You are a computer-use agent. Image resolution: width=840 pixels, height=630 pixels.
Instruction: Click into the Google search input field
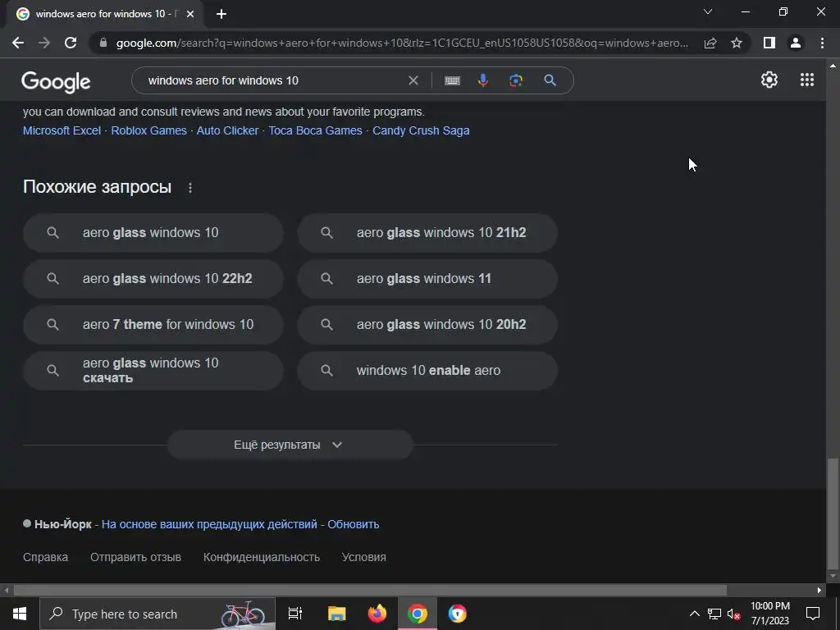273,80
